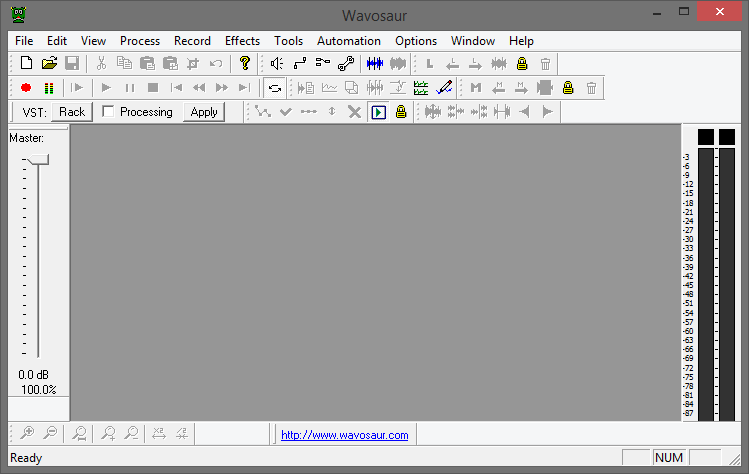The height and width of the screenshot is (474, 749).
Task: Toggle loop playback mode
Action: click(x=275, y=88)
